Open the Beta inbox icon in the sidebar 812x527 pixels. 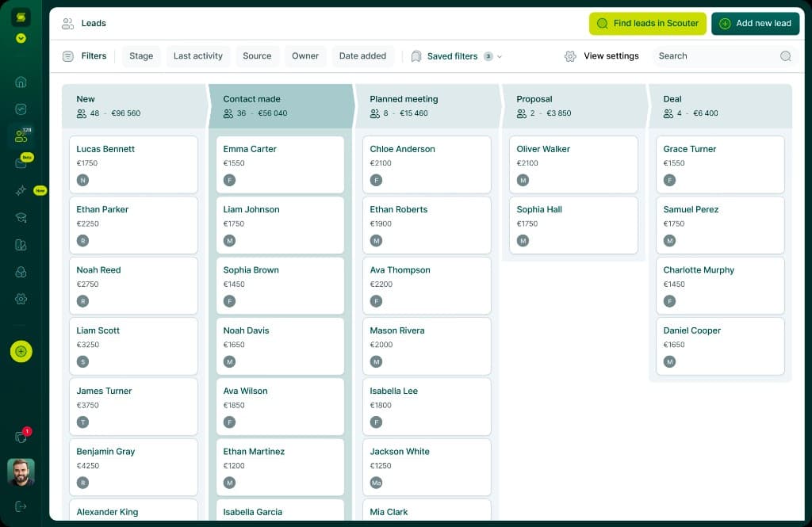coord(21,163)
